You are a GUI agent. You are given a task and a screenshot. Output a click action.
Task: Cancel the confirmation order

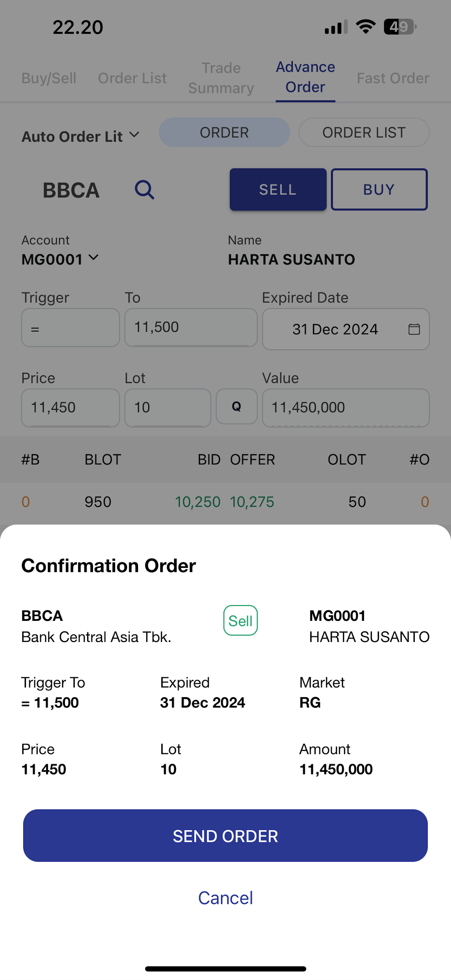click(225, 898)
